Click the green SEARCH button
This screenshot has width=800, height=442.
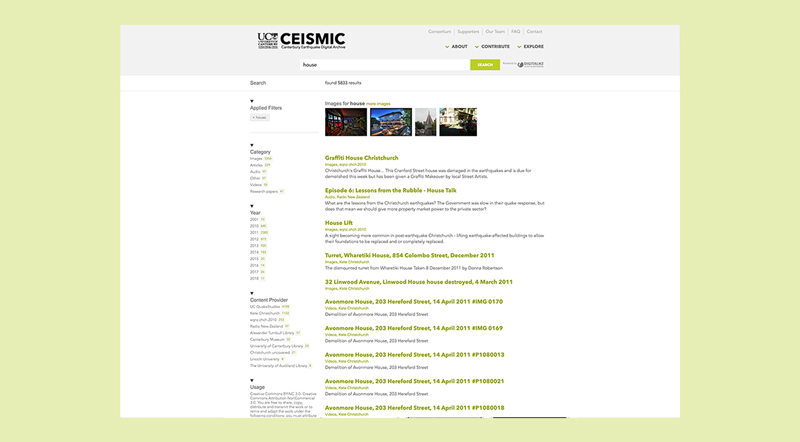click(x=485, y=65)
